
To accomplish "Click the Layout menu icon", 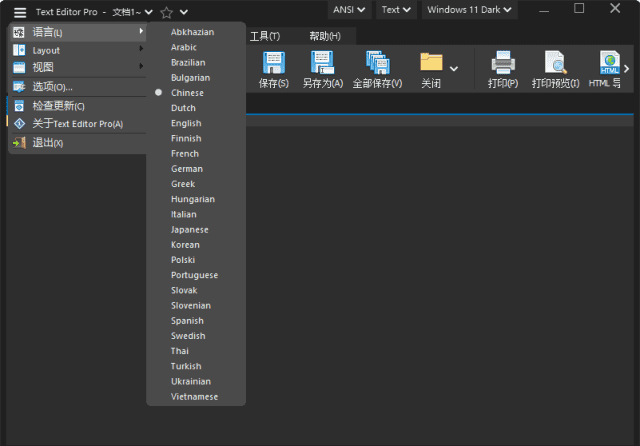I will (x=19, y=50).
